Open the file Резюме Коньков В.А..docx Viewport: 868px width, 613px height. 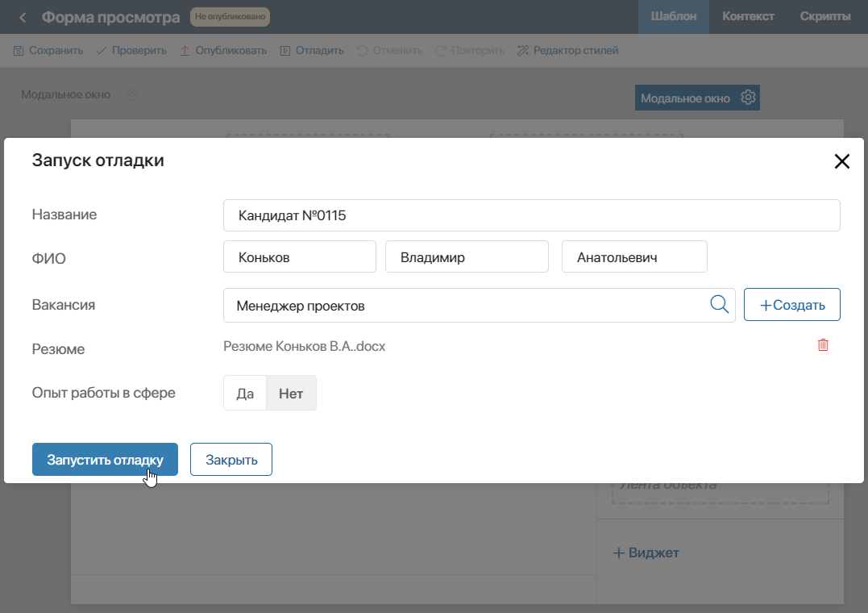click(x=305, y=346)
